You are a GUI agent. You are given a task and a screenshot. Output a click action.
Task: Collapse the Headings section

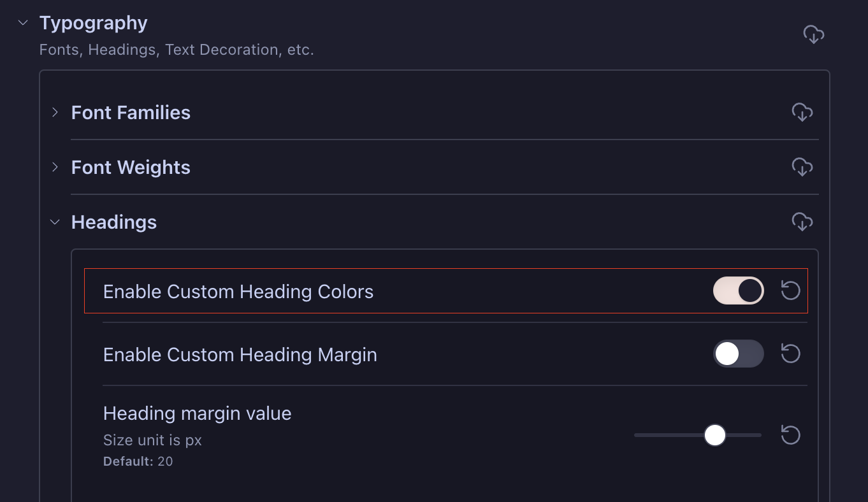click(54, 222)
